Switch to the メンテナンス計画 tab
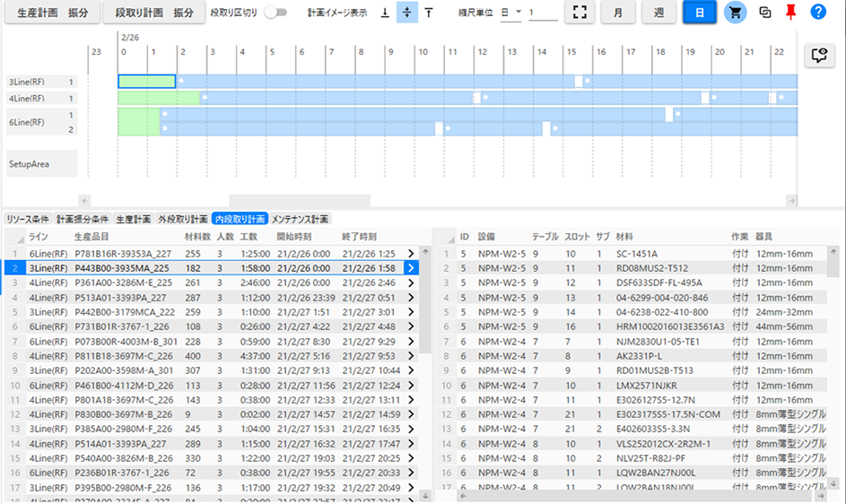Image resolution: width=846 pixels, height=504 pixels. [x=300, y=219]
